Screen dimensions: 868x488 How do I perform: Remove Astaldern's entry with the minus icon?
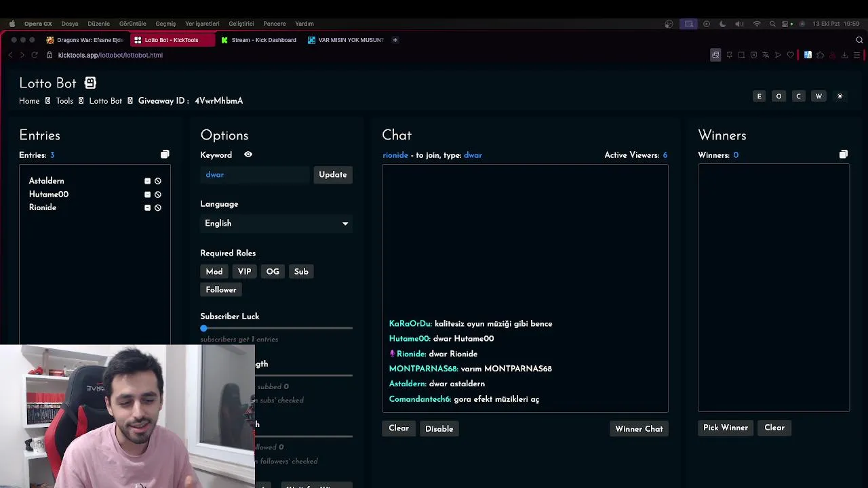(x=147, y=181)
